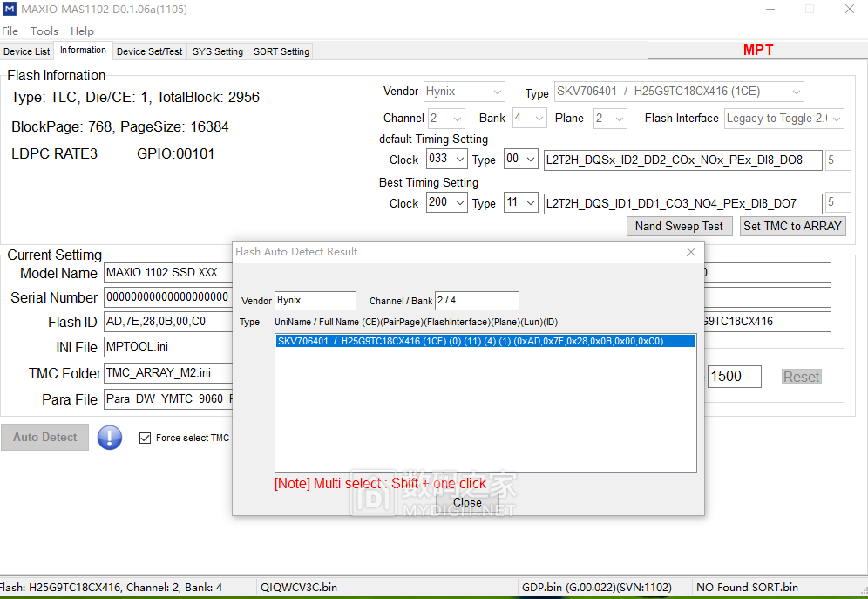Click the Auto Detect button

coord(44,438)
